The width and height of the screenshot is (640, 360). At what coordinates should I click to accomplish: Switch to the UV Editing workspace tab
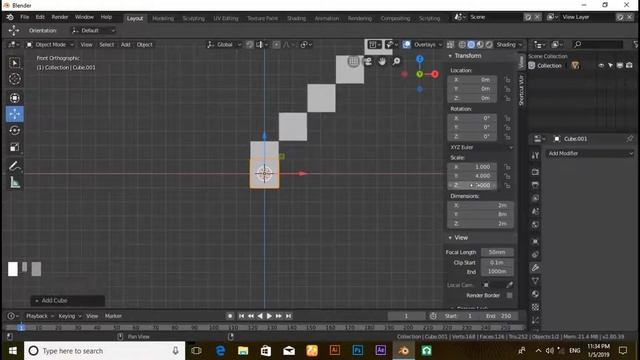tap(226, 18)
